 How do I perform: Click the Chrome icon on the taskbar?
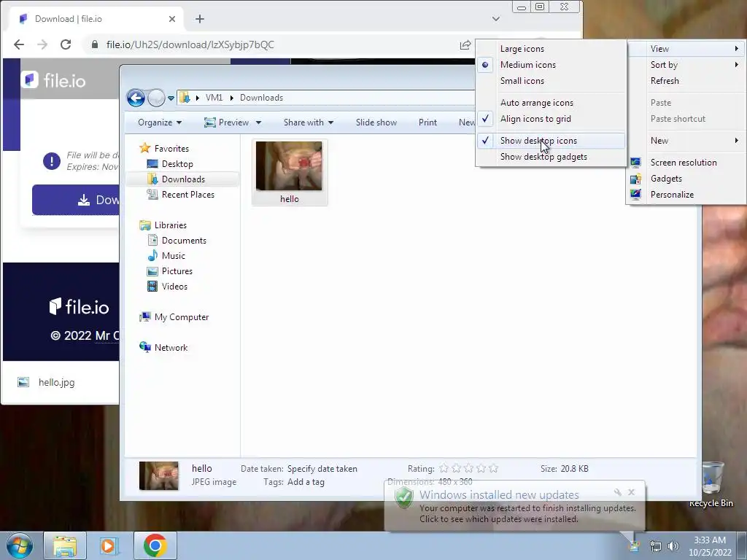[x=155, y=545]
